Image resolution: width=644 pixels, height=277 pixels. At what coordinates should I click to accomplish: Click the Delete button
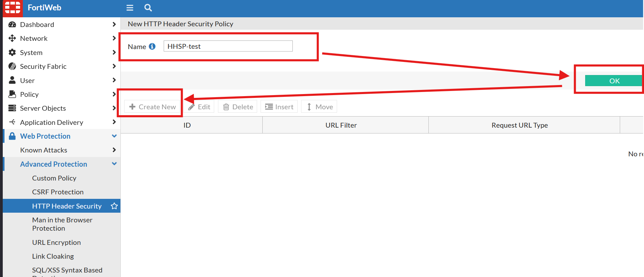(x=238, y=107)
